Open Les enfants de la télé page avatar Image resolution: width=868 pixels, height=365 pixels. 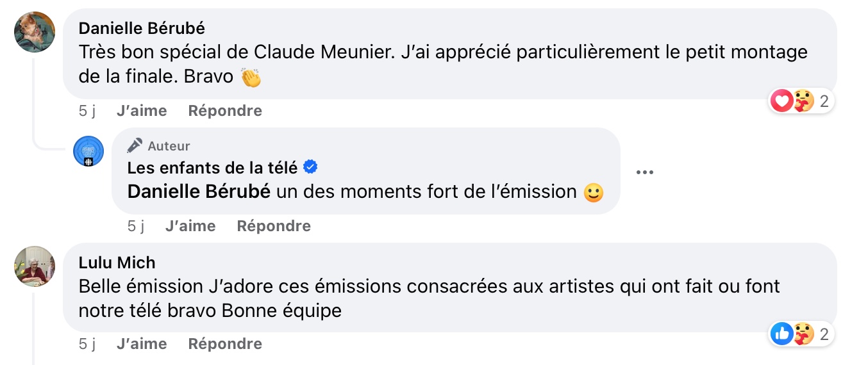88,152
